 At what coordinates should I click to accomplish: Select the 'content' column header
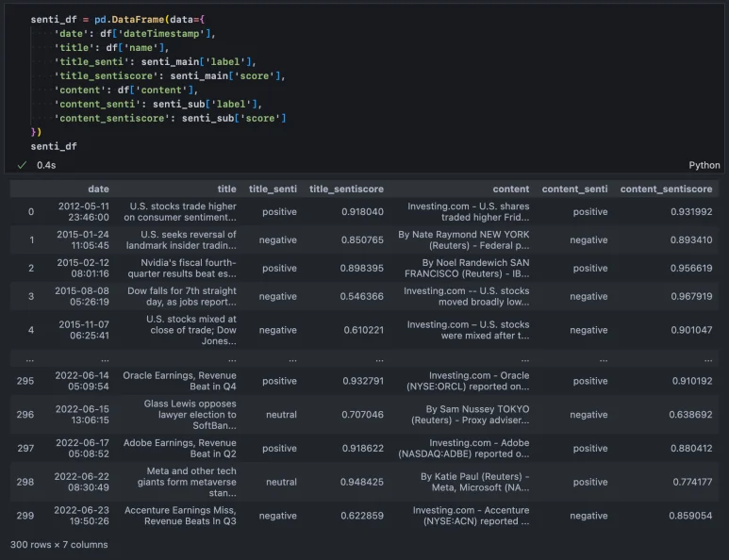tap(510, 189)
